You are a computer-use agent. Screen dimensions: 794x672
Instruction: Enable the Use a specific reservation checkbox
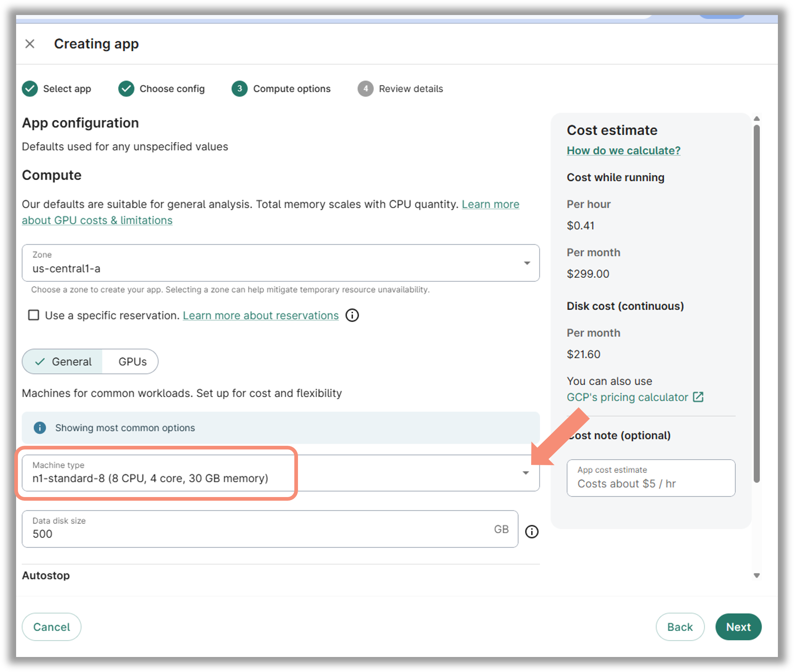pos(34,315)
